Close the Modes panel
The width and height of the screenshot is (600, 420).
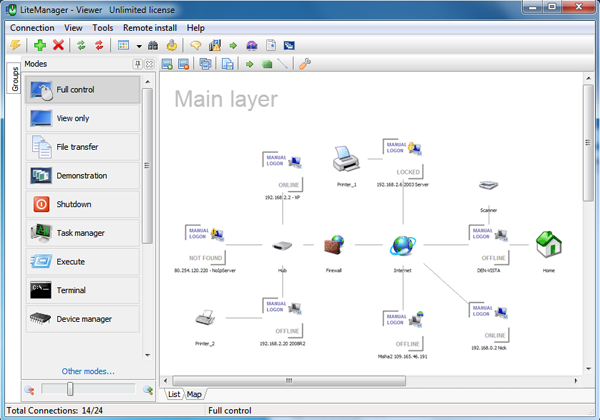coord(150,64)
